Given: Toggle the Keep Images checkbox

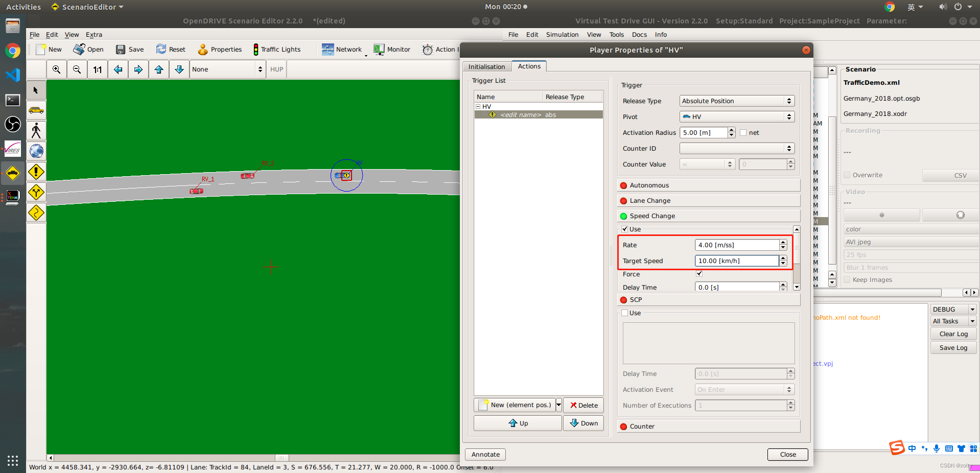Looking at the screenshot, I should click(x=847, y=280).
